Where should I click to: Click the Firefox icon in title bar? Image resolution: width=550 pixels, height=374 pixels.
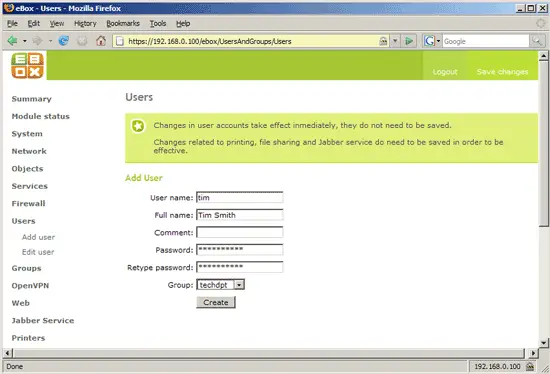point(9,8)
